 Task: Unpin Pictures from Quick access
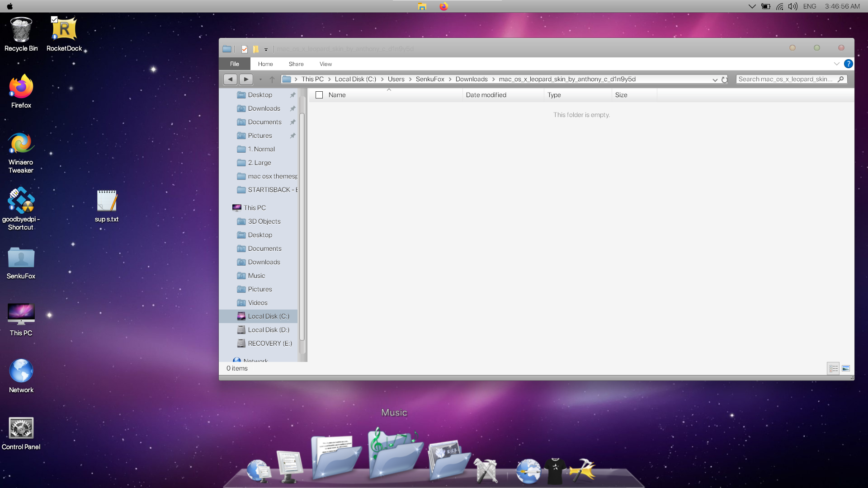click(x=292, y=136)
